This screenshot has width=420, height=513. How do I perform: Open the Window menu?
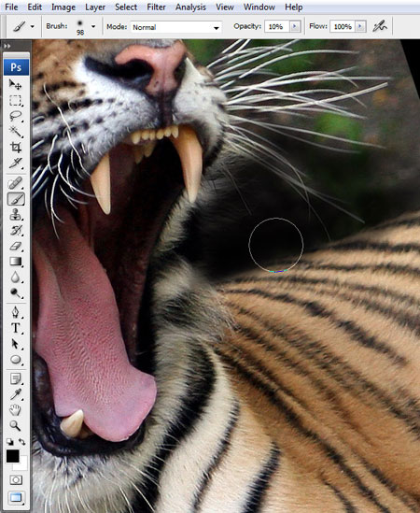point(259,7)
